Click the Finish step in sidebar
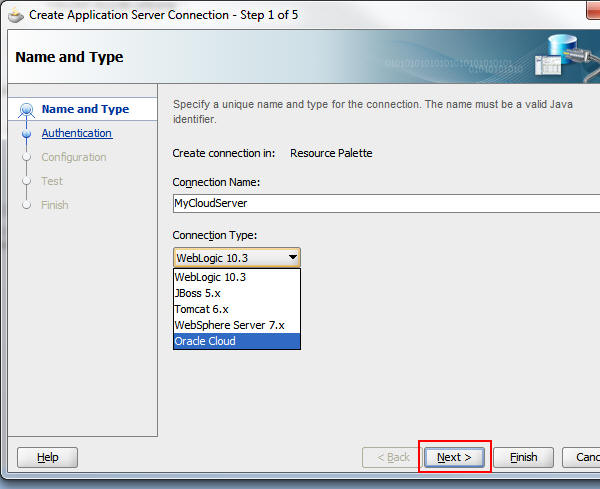 click(55, 205)
